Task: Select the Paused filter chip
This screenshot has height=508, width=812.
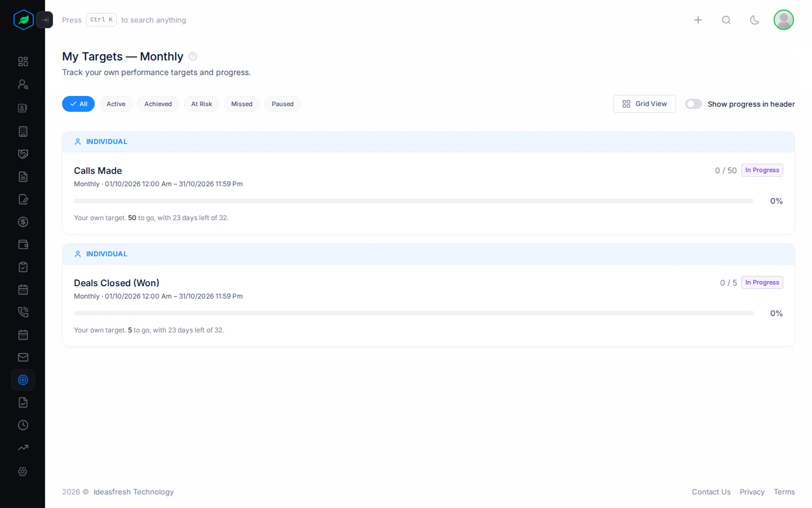Action: pyautogui.click(x=283, y=104)
